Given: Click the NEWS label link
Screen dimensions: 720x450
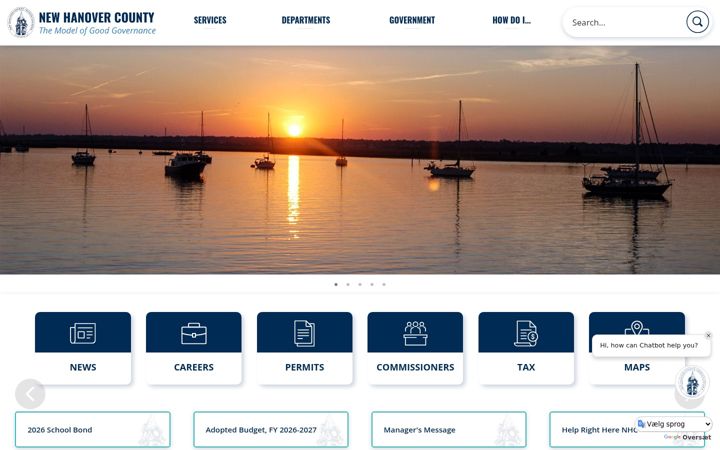Looking at the screenshot, I should [83, 367].
